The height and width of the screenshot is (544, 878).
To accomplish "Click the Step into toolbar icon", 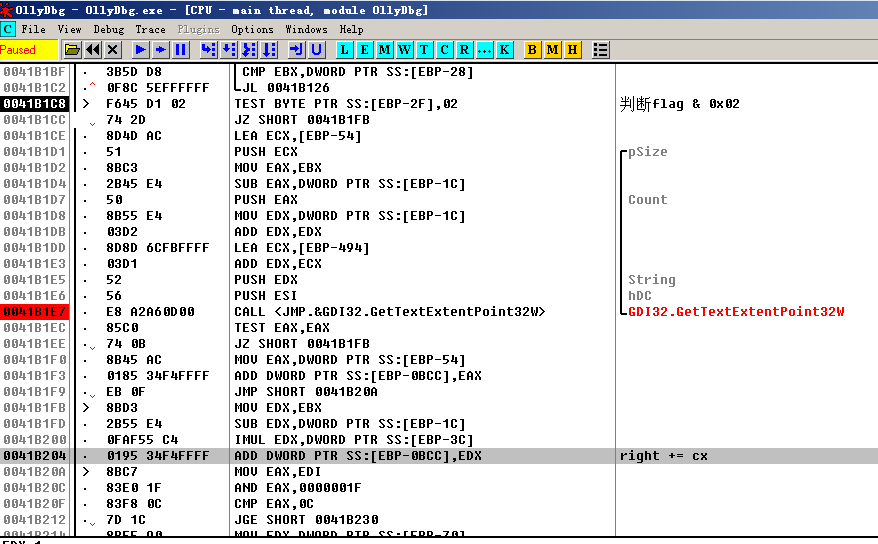I will pyautogui.click(x=208, y=50).
